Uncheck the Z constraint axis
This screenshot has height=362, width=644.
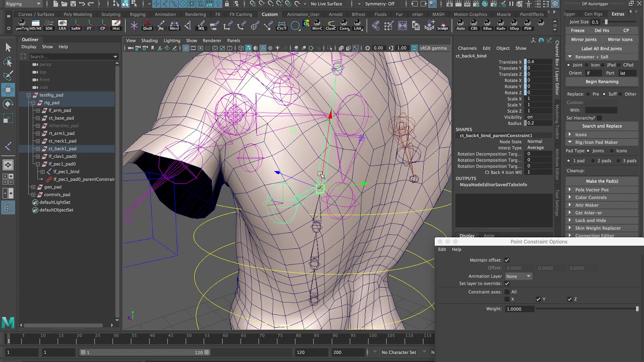click(x=570, y=299)
